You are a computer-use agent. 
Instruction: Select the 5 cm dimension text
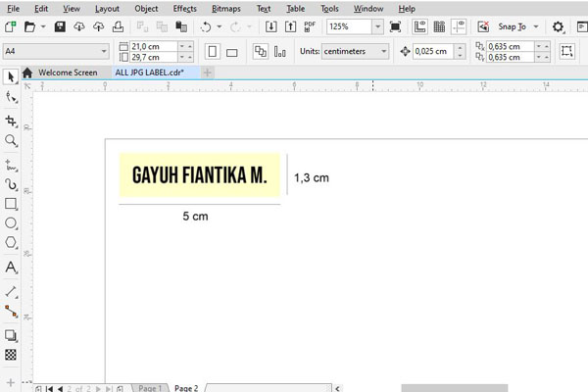pyautogui.click(x=195, y=217)
